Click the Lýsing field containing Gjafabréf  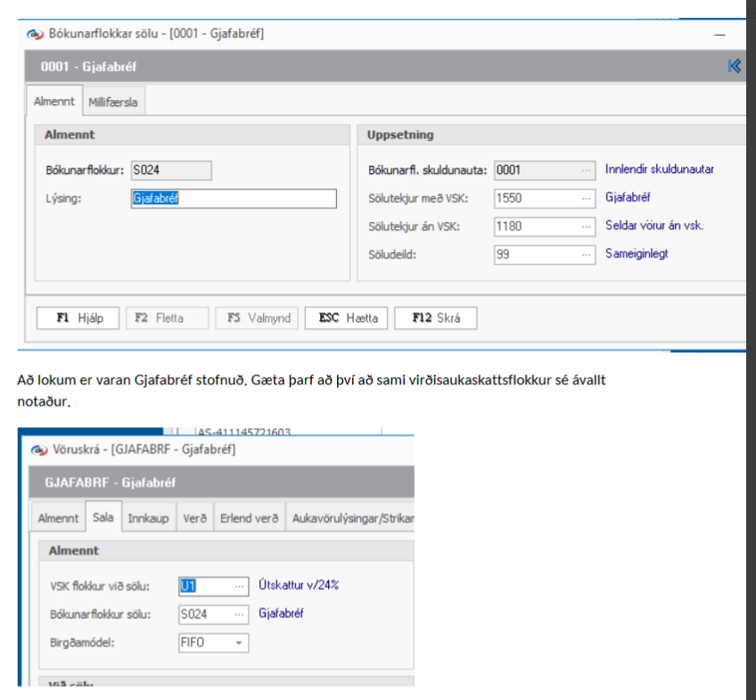(x=233, y=199)
